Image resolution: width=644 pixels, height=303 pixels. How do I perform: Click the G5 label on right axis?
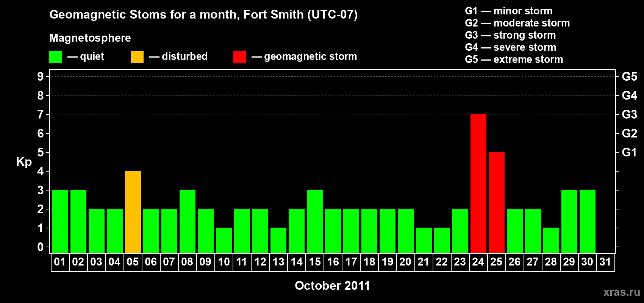630,77
